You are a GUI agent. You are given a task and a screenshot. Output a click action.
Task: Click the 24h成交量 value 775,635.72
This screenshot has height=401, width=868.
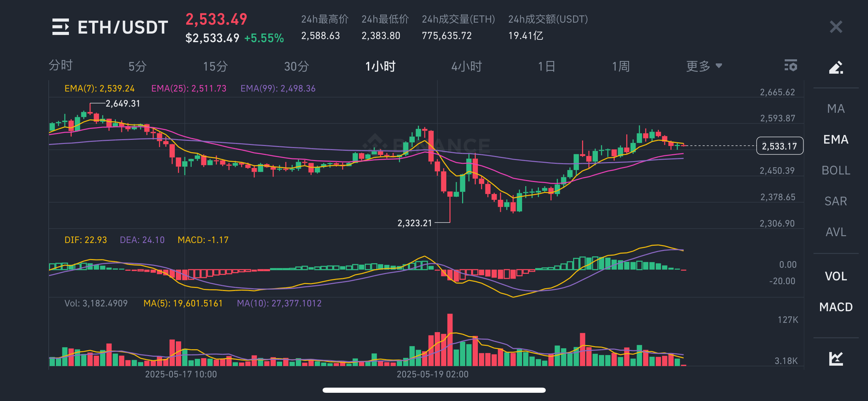(x=447, y=36)
